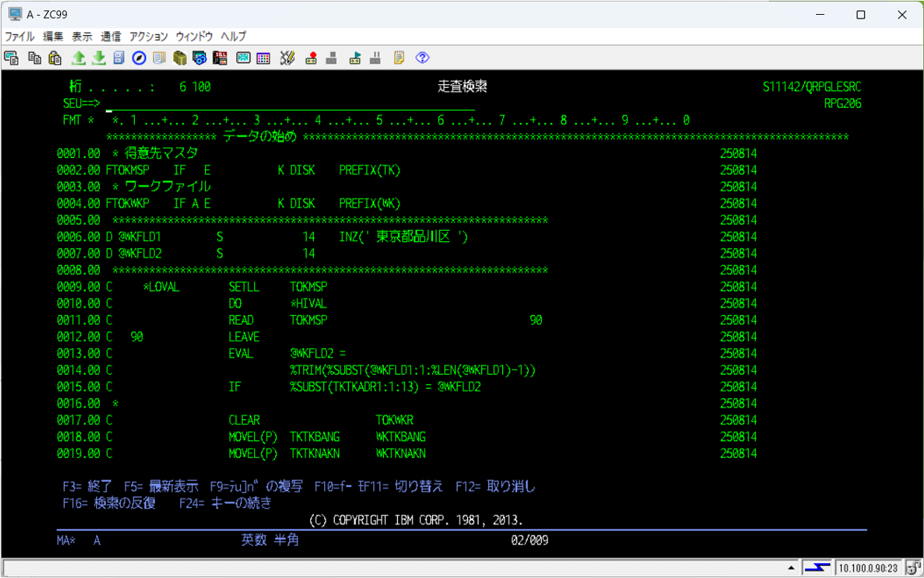Click the stop macro recording icon
Image resolution: width=924 pixels, height=578 pixels.
click(332, 57)
